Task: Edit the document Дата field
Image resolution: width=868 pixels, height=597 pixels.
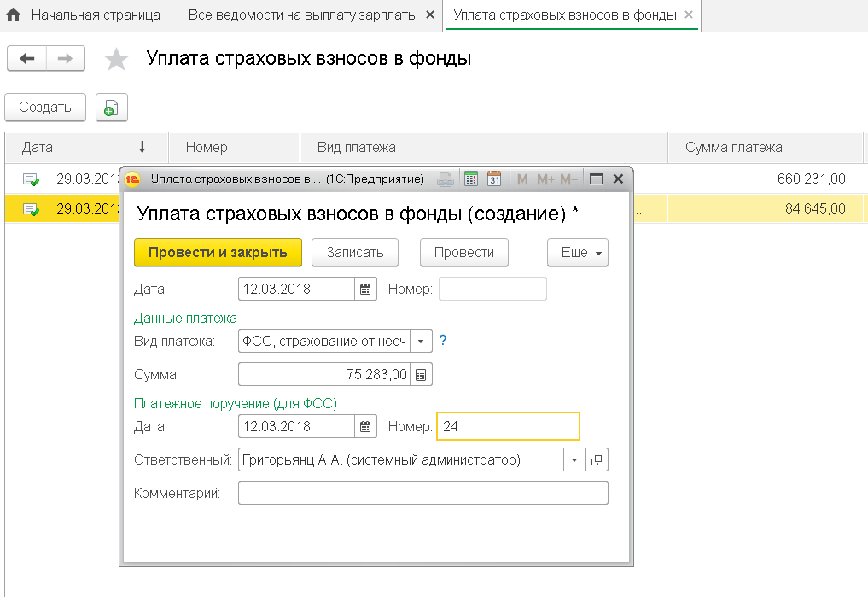Action: [x=296, y=289]
